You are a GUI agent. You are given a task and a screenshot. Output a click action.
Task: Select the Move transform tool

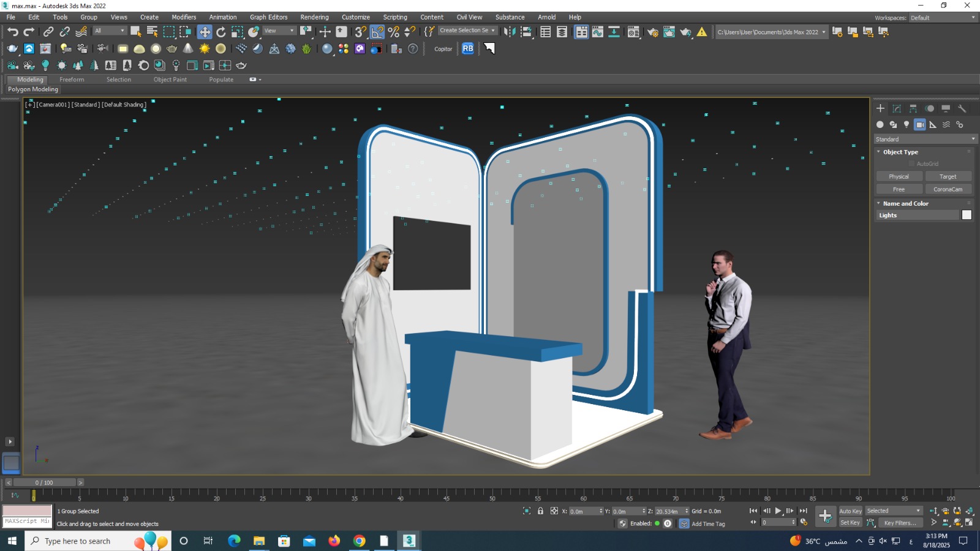[205, 32]
